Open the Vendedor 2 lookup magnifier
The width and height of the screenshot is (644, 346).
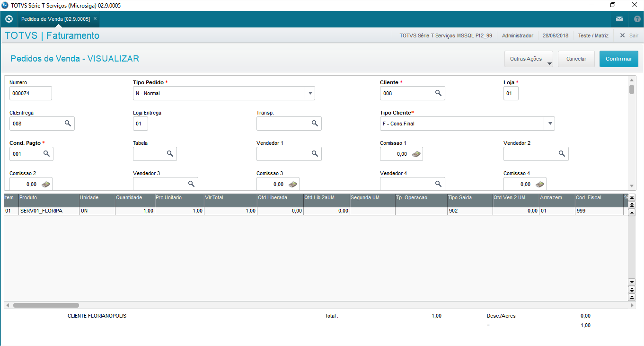pos(562,154)
